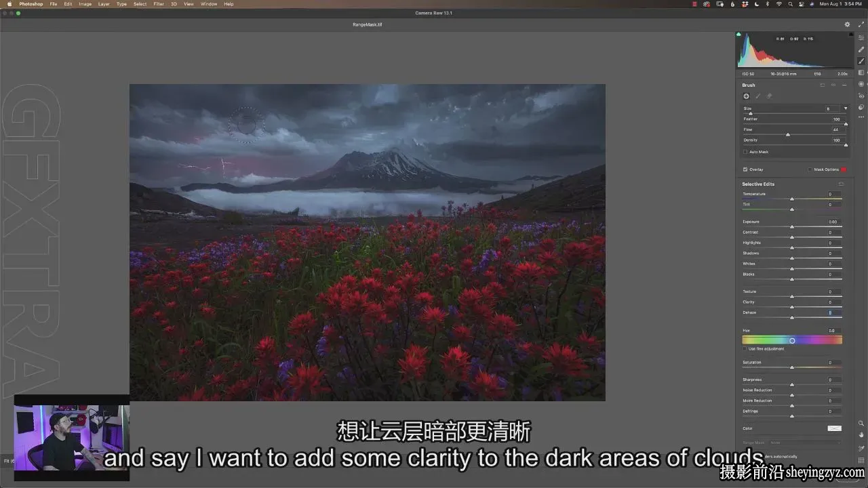Select the Radial Filter tool
The height and width of the screenshot is (488, 868).
tap(861, 84)
